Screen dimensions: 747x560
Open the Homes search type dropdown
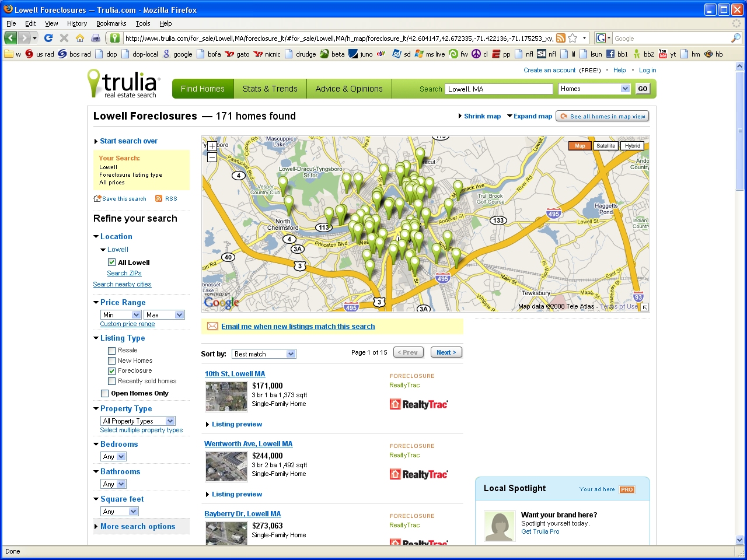point(594,89)
